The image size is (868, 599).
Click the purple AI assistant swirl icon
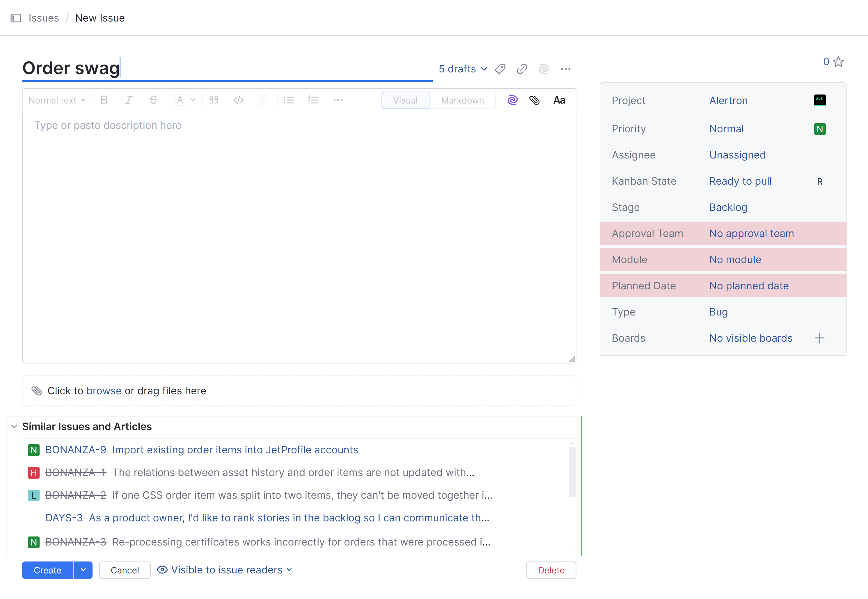[x=512, y=100]
